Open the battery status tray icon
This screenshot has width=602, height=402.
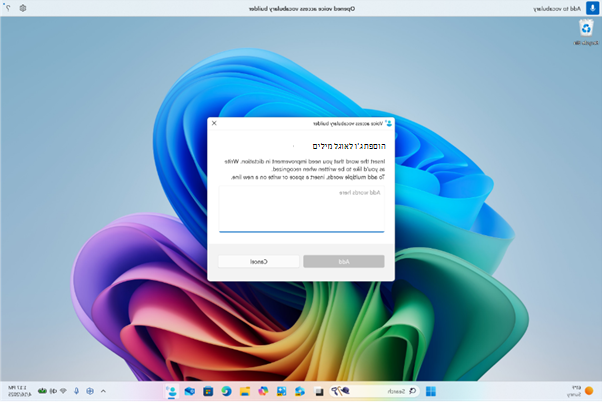42,391
